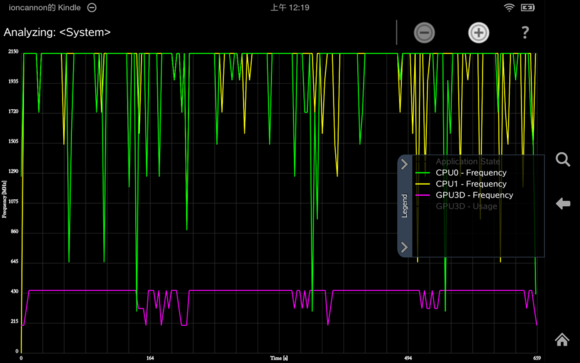Return home with the house icon
580x363 pixels.
pos(562,340)
